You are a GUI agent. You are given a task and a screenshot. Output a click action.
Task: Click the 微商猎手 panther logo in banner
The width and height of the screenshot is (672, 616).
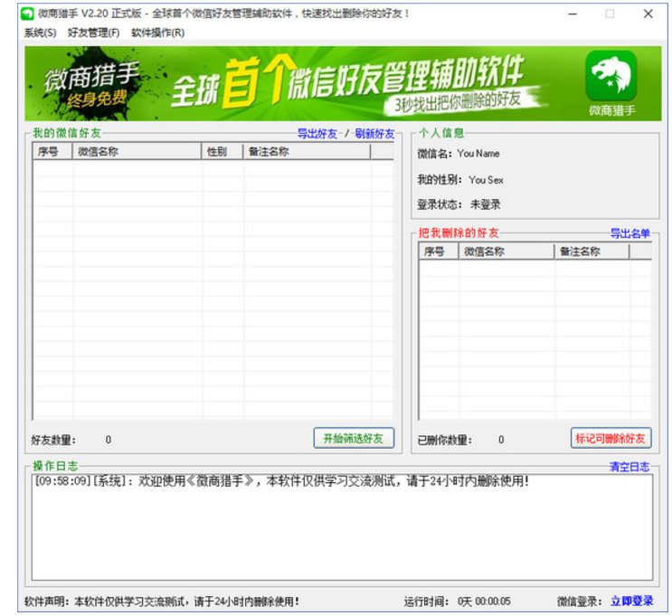click(x=611, y=76)
